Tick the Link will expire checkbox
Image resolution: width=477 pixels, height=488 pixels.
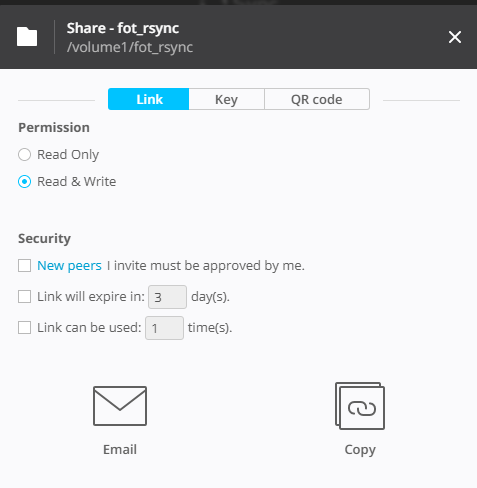pos(24,296)
